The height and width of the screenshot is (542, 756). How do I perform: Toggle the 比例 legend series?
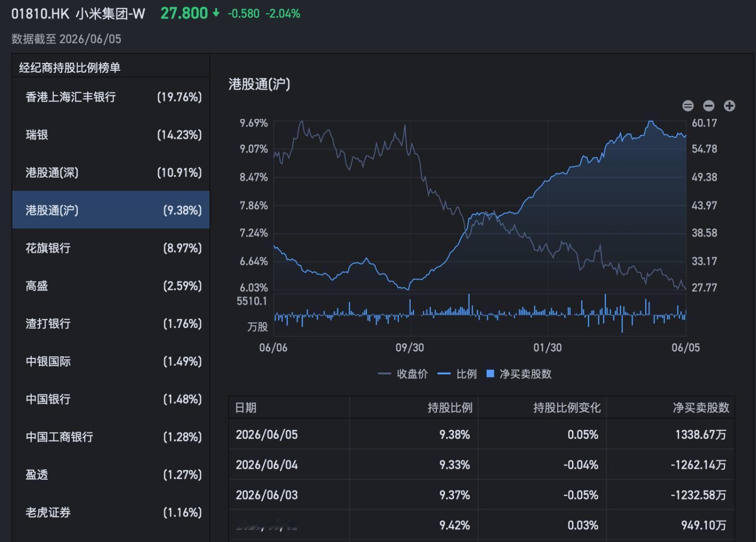pyautogui.click(x=457, y=374)
